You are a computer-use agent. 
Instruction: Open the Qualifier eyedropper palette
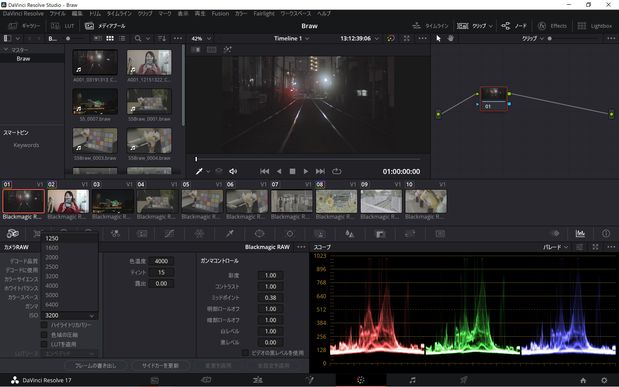229,234
